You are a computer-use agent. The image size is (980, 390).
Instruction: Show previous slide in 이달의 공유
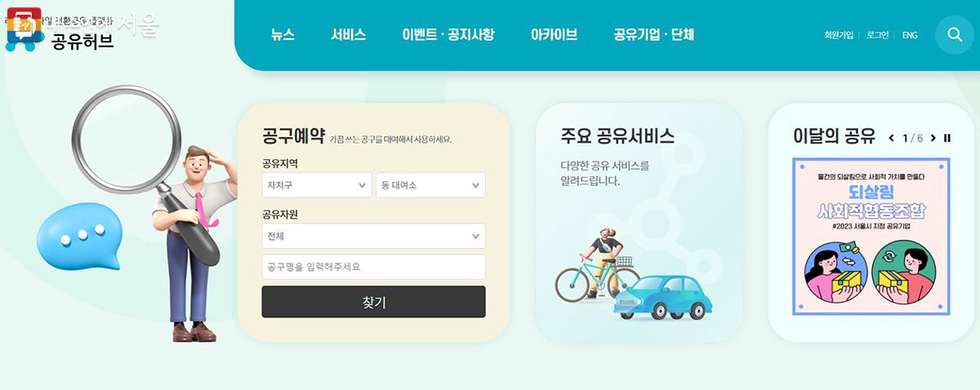tap(892, 138)
